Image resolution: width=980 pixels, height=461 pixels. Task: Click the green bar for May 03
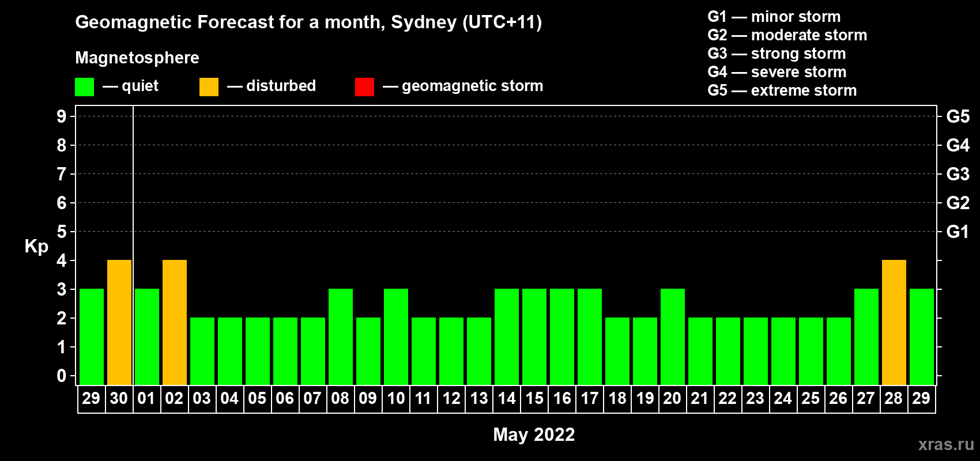click(x=202, y=351)
